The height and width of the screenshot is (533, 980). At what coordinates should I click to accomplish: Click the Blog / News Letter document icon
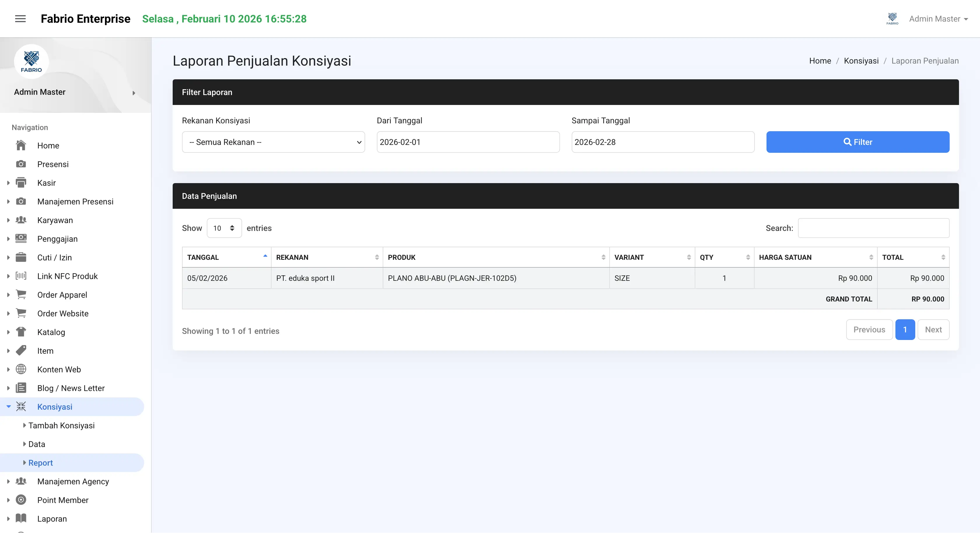coord(21,388)
